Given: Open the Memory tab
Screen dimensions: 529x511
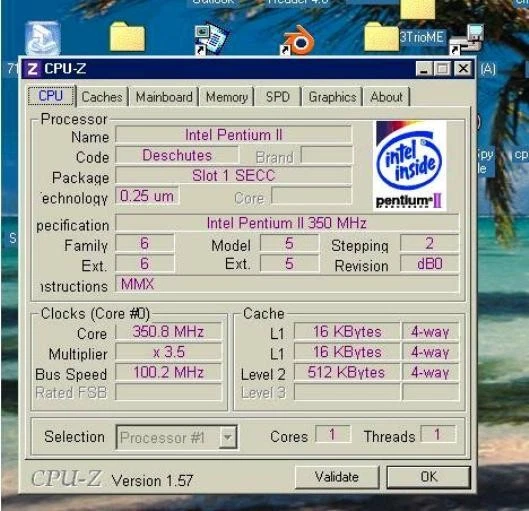Looking at the screenshot, I should click(227, 97).
